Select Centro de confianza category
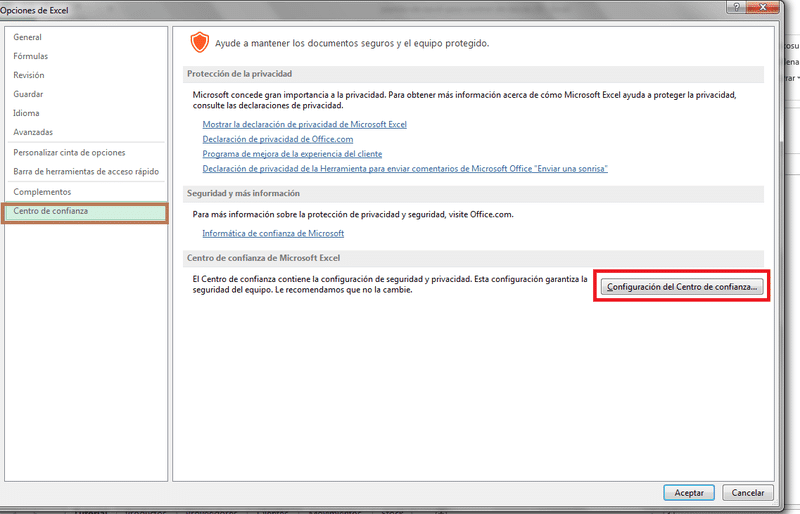 click(85, 212)
